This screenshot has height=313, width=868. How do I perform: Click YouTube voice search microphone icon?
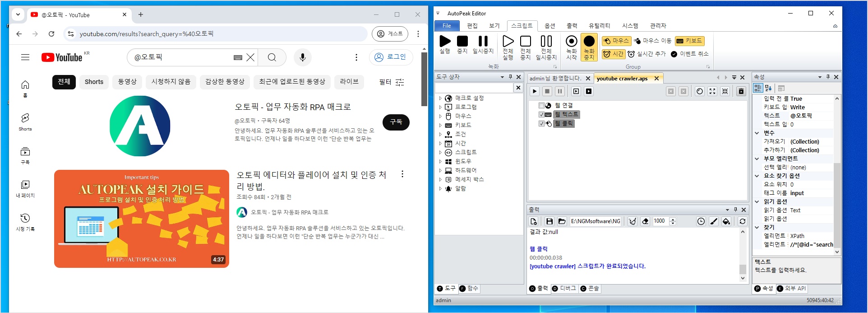coord(303,57)
